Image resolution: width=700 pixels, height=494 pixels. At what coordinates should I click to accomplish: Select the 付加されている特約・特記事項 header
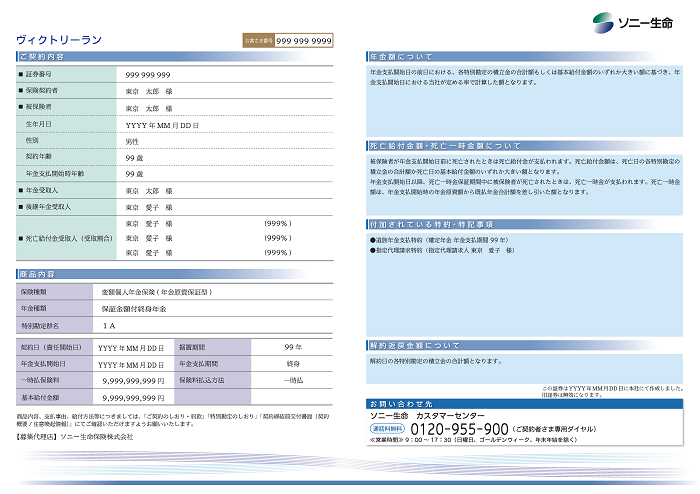click(x=431, y=224)
